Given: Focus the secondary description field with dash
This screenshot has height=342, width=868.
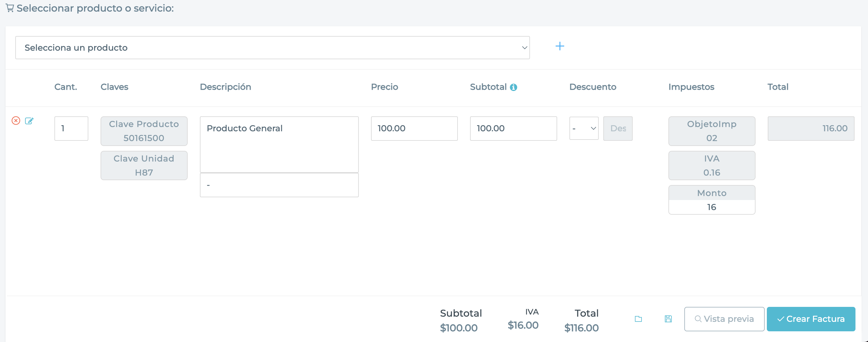Looking at the screenshot, I should coord(279,185).
